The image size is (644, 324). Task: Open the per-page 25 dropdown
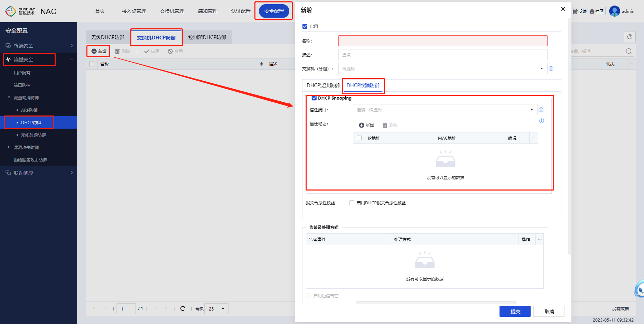point(216,309)
